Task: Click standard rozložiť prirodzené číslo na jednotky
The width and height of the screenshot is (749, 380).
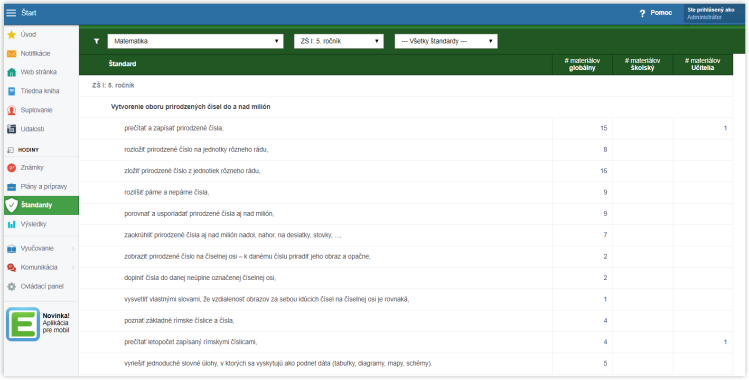Action: (196, 150)
